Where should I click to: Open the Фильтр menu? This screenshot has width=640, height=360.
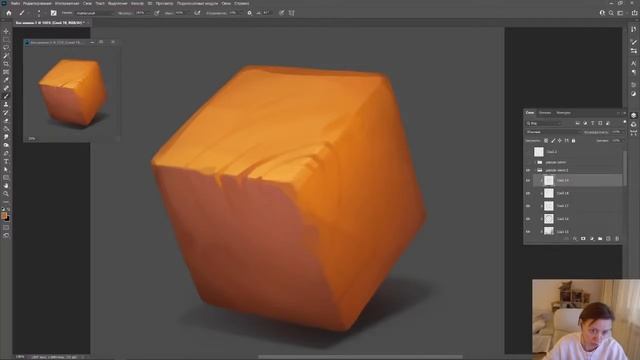(137, 3)
